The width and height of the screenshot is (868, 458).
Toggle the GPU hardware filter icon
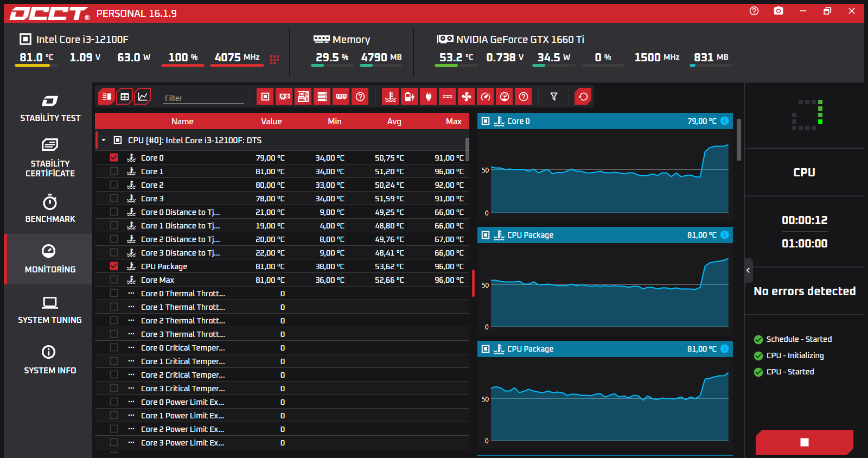pyautogui.click(x=284, y=97)
